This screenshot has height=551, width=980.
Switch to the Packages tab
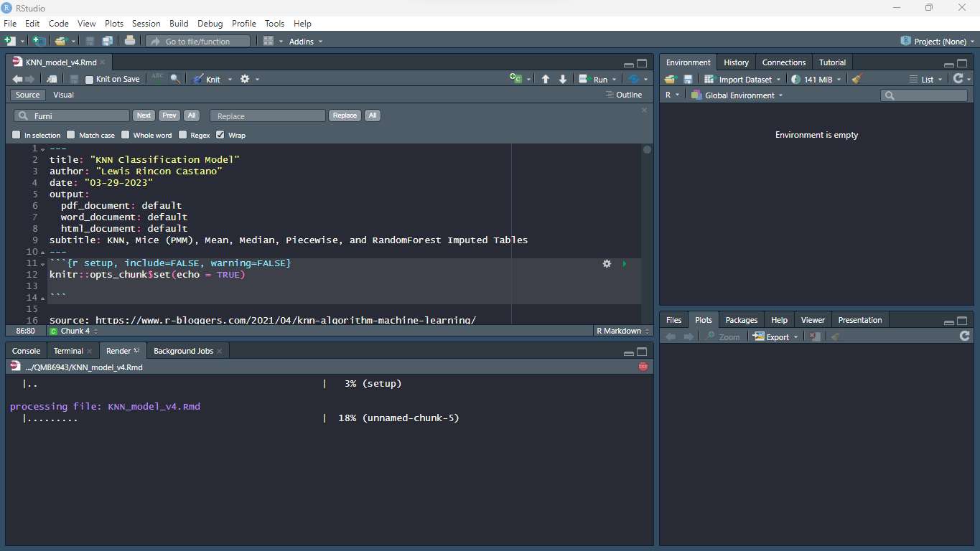pos(742,320)
